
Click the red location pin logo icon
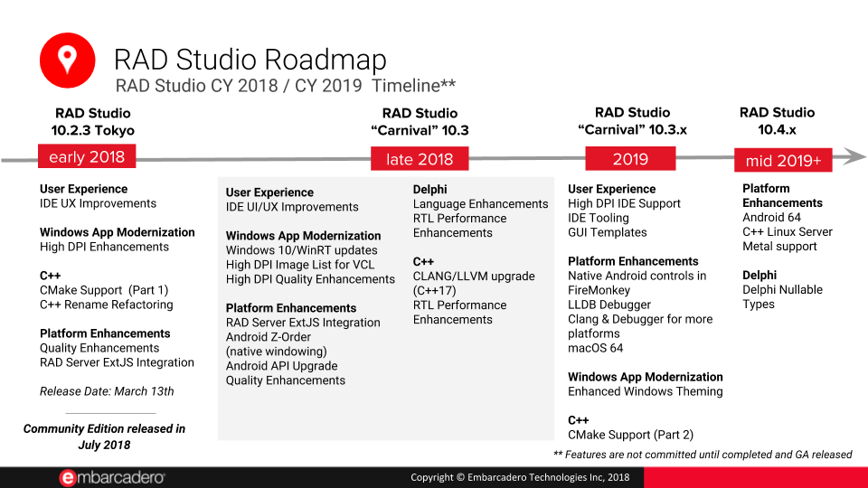tap(68, 61)
